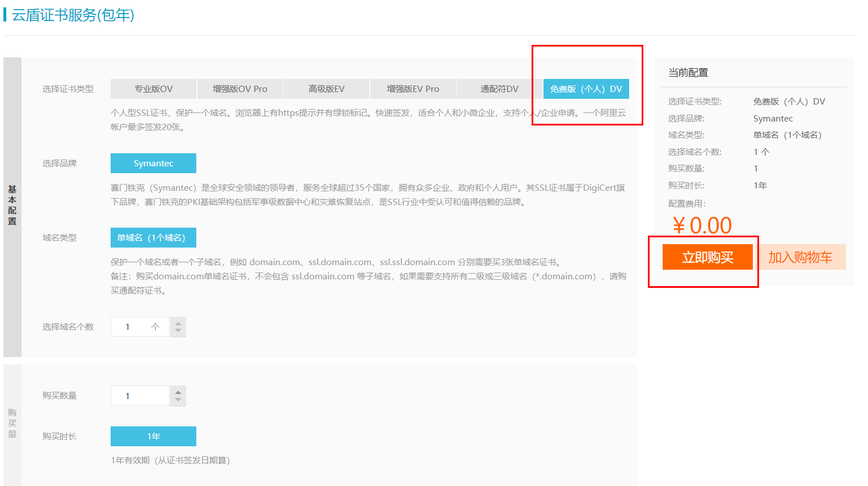This screenshot has height=486, width=868.
Task: Select the 免费版（个人）DV certificate type
Action: point(586,89)
